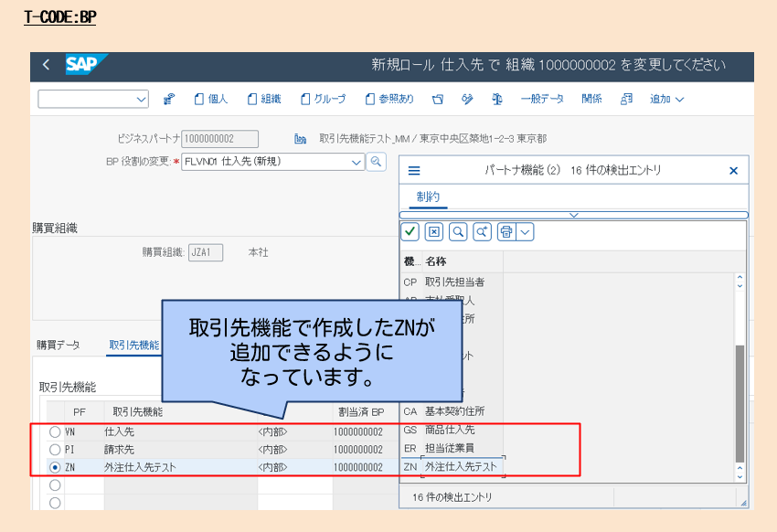Open 関係 relationships view
Viewport: 777px width, 532px height.
[591, 99]
